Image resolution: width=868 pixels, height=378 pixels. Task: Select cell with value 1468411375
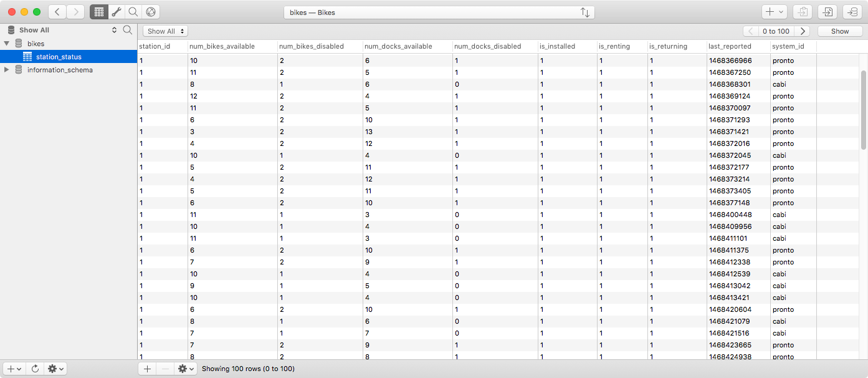738,250
